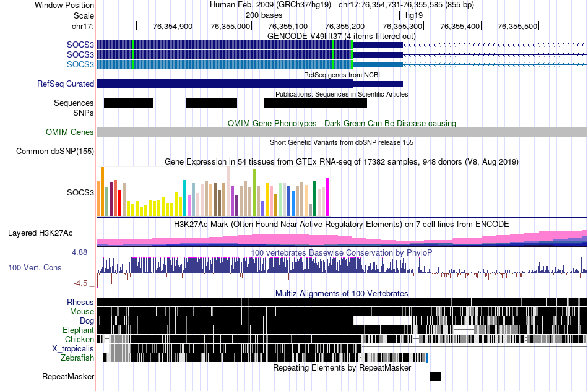The height and width of the screenshot is (391, 588).
Task: Click the Chicken alignment row label
Action: tap(79, 339)
